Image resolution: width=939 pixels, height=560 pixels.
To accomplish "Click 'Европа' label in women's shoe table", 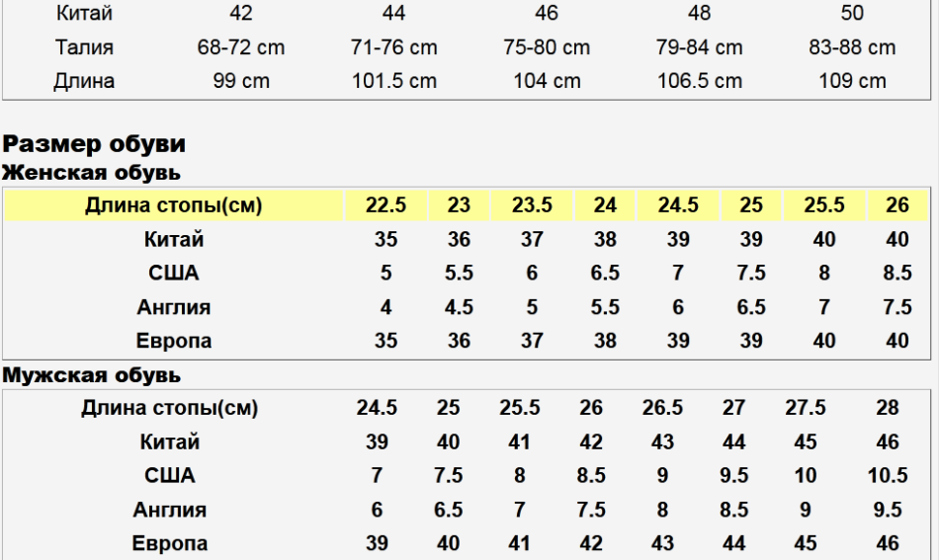I will pos(173,341).
